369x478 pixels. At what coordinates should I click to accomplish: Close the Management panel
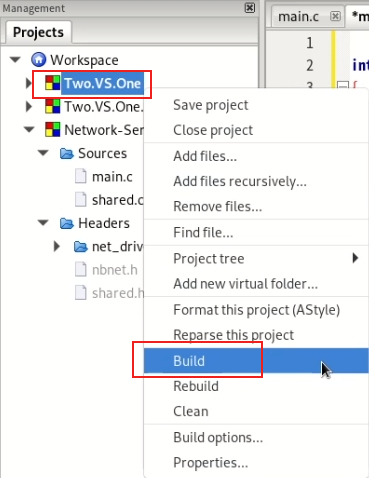pyautogui.click(x=250, y=8)
